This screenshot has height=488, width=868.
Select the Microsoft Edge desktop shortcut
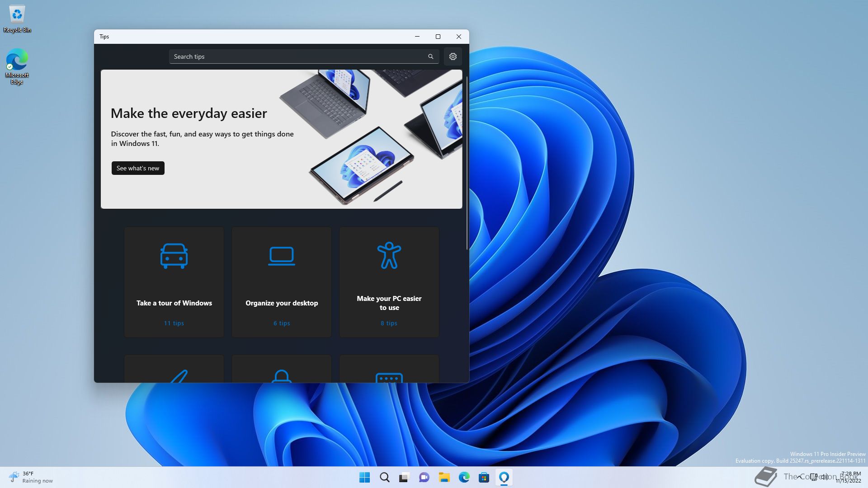17,66
